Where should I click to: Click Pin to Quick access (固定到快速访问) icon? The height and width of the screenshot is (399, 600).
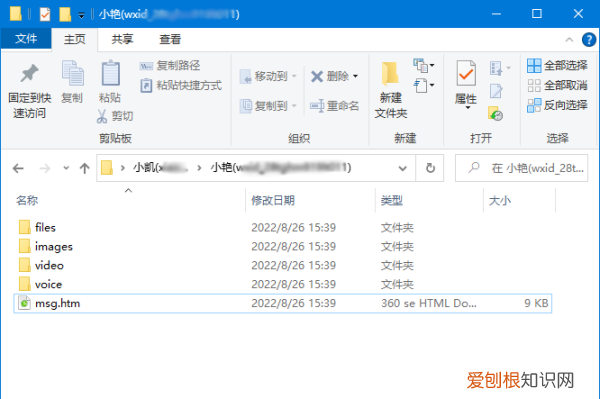pyautogui.click(x=29, y=73)
